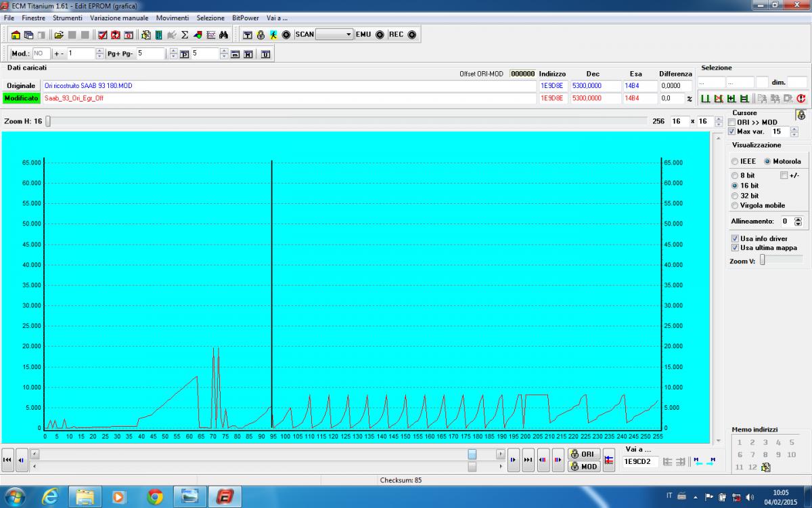Open the Finestre menu

click(33, 18)
